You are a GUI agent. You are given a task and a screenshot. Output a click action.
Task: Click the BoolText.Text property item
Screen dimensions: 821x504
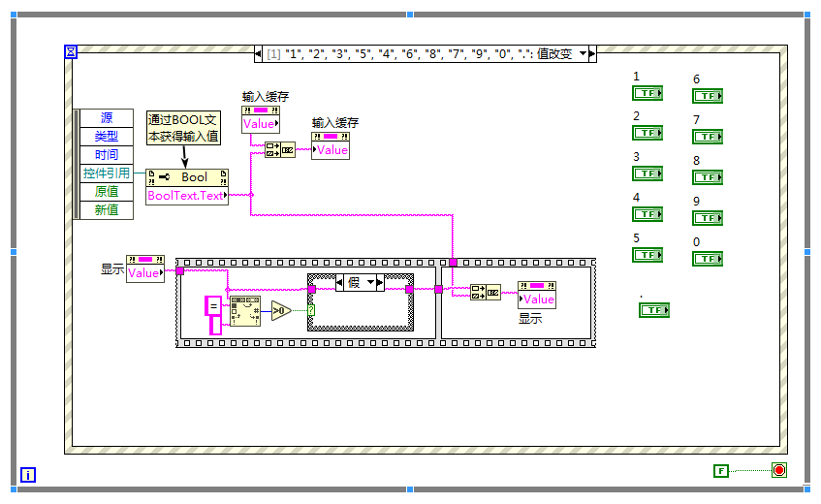click(x=187, y=196)
